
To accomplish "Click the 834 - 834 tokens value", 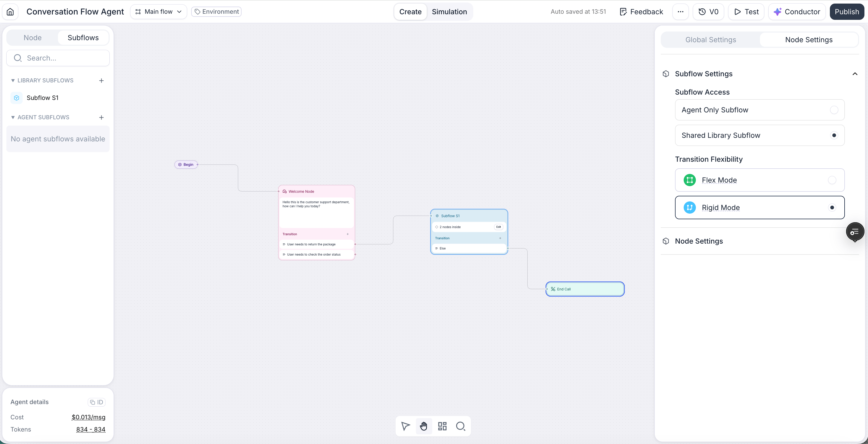I will 91,430.
